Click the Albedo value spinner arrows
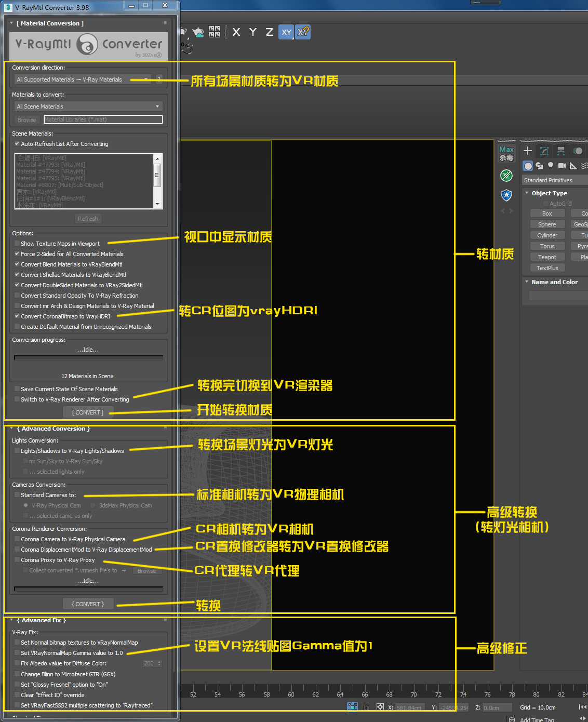This screenshot has height=722, width=588. click(159, 663)
